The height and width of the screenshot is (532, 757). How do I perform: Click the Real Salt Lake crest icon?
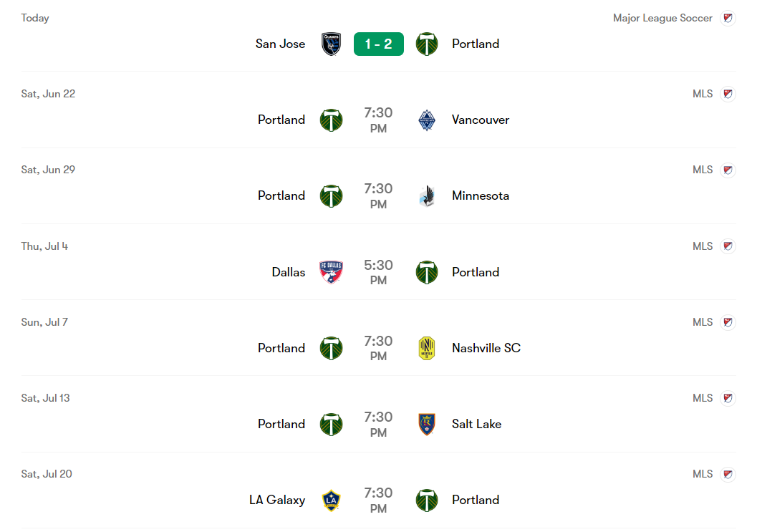pos(427,424)
